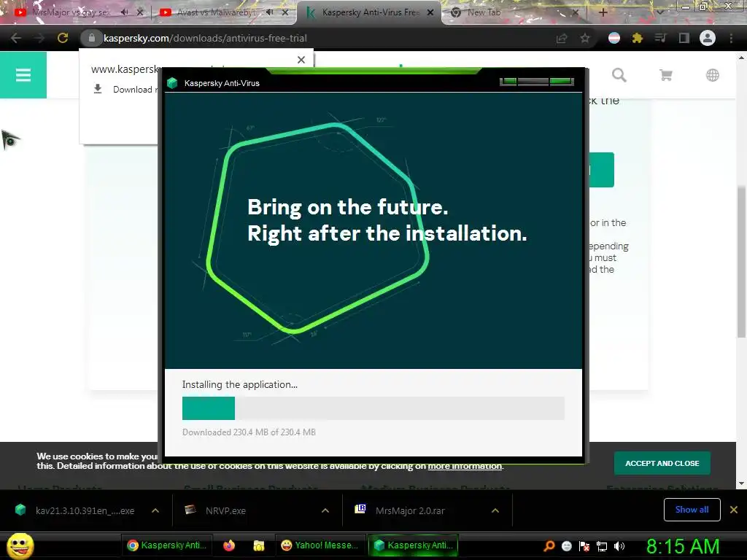Share this page icon in address bar
747x560 pixels.
click(x=562, y=38)
